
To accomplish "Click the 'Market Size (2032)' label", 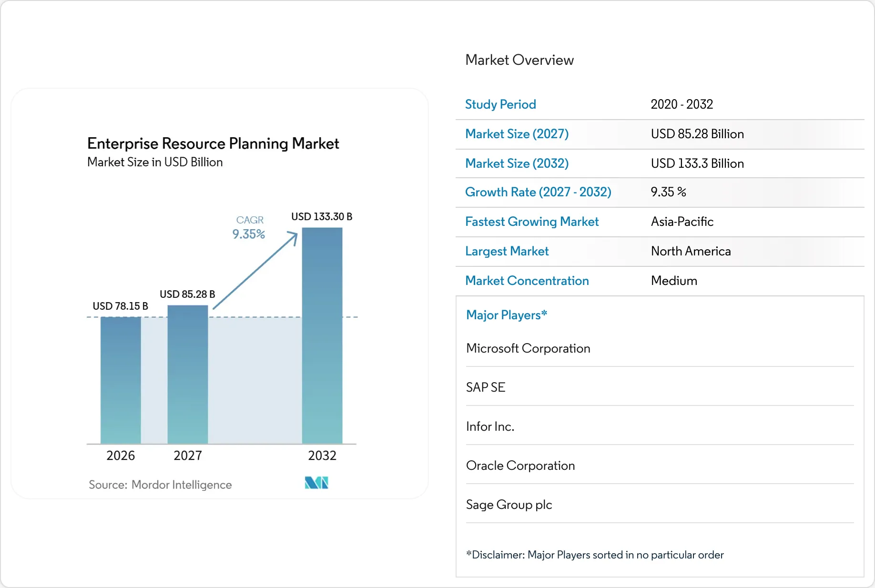I will click(x=517, y=163).
